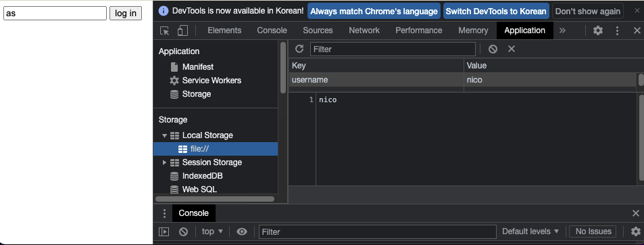Viewport: 644px width, 245px height.
Task: Clear all local storage entries icon
Action: coord(493,49)
